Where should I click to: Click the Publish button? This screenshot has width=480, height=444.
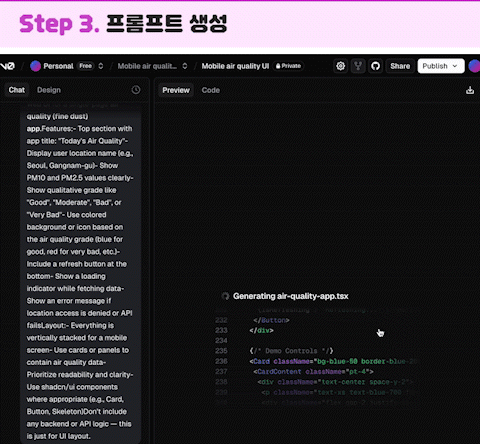441,66
